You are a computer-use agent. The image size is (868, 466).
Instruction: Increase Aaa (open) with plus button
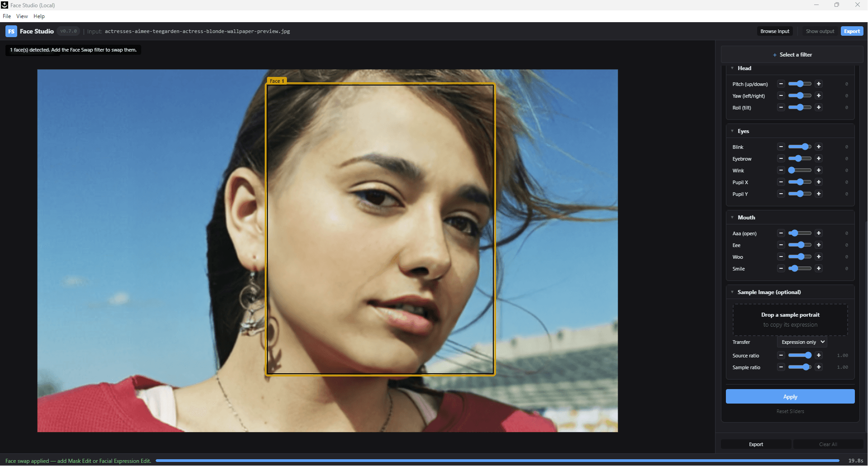819,233
